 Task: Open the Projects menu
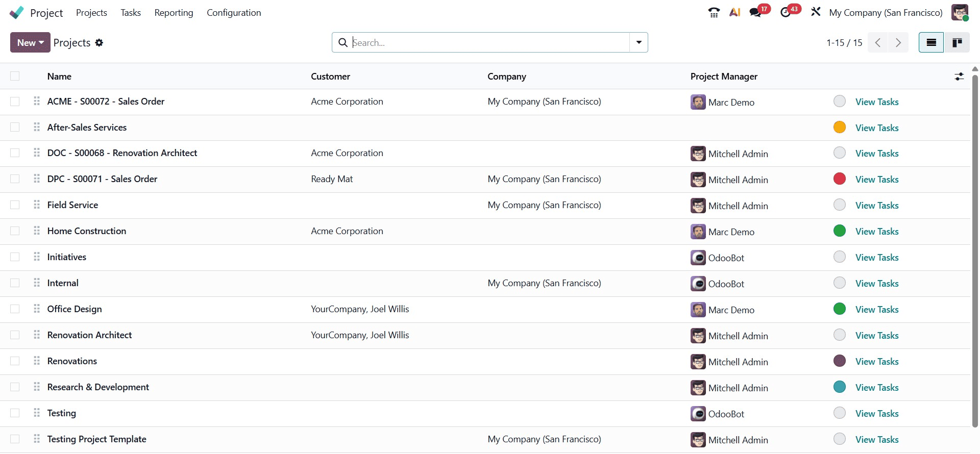[91, 13]
